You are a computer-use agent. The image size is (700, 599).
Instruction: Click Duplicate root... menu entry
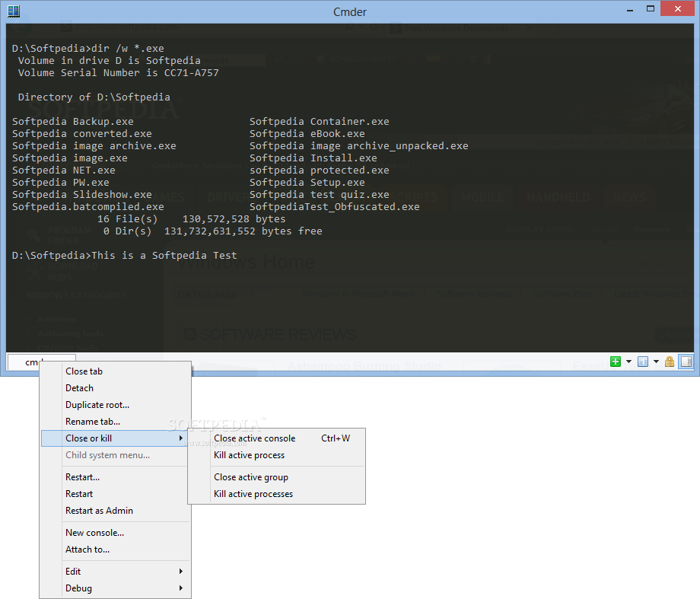tap(115, 405)
